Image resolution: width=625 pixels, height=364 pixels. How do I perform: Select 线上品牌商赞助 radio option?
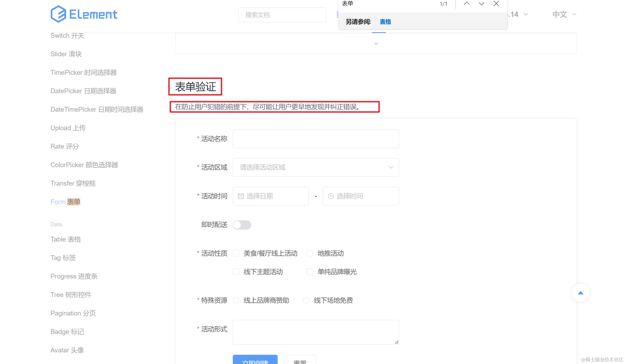tap(236, 300)
